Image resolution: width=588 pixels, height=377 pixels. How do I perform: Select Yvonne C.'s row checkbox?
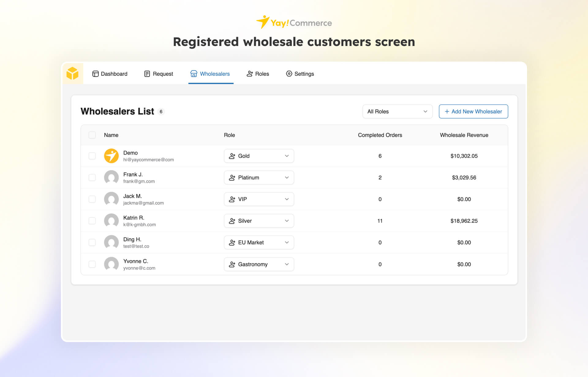coord(92,264)
